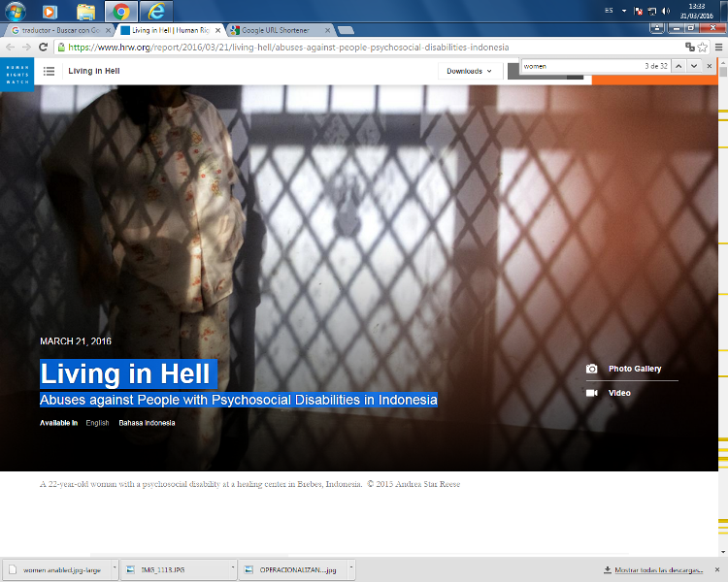Open the table of contents list icon
Viewport: 728px width, 582px height.
[x=49, y=71]
